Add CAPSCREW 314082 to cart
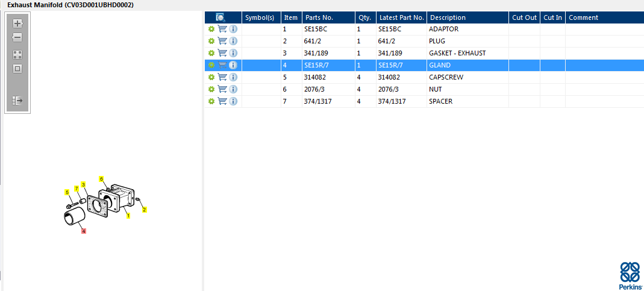 click(222, 77)
